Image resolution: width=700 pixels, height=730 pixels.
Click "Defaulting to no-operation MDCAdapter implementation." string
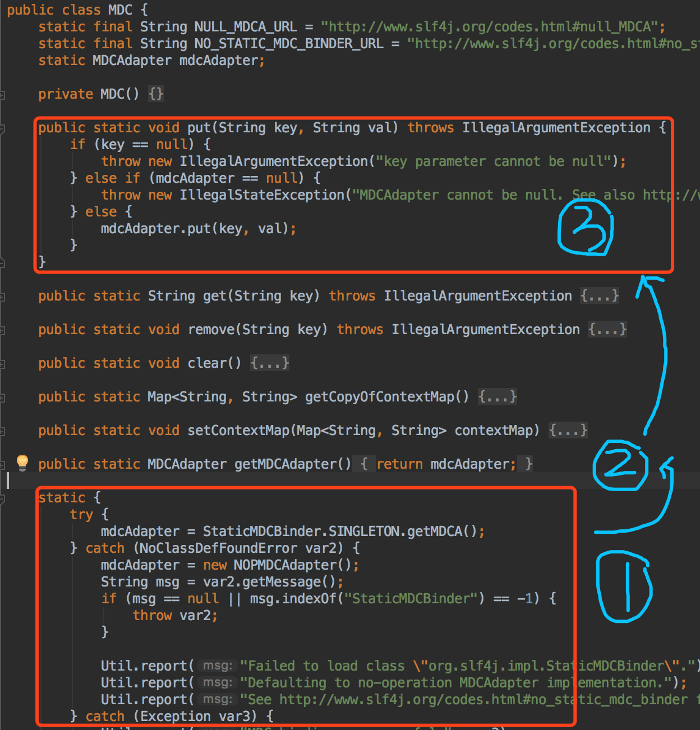point(455,683)
